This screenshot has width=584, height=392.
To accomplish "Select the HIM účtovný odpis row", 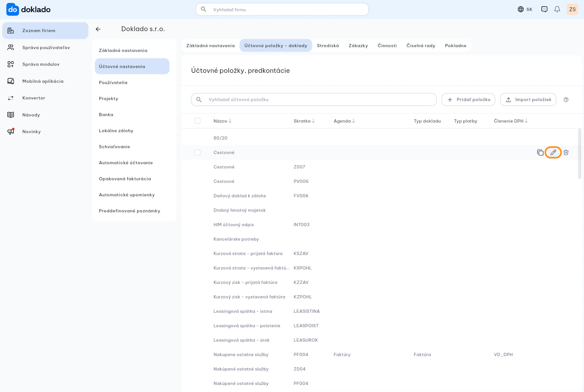I will tap(380, 225).
